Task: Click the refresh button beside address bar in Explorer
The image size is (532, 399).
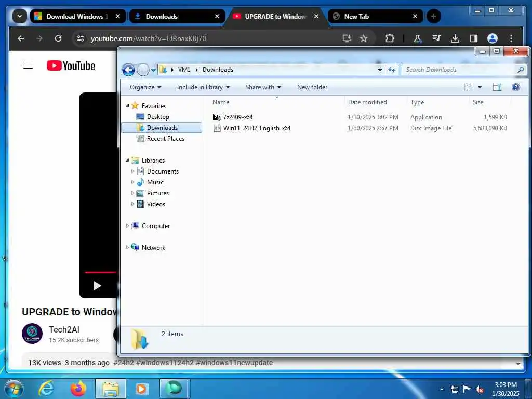Action: tap(392, 70)
